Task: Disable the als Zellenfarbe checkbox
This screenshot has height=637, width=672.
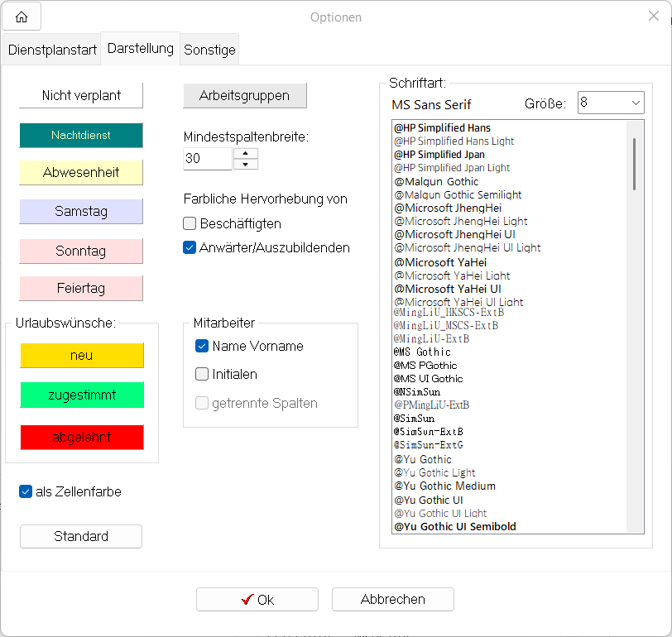Action: pos(26,491)
